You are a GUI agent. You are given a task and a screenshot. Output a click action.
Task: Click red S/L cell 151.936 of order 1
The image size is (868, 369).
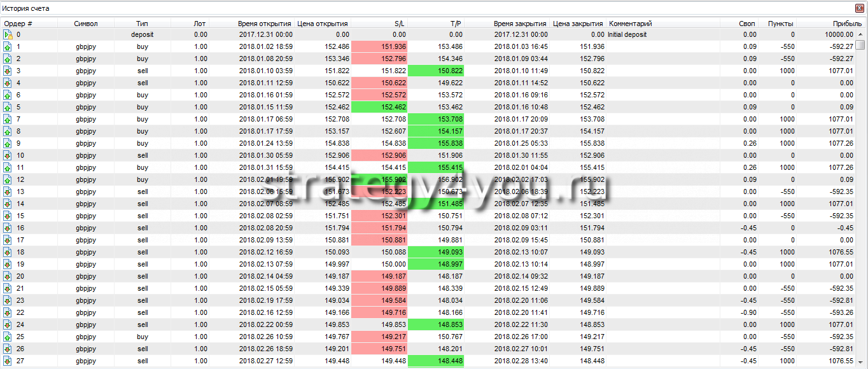[379, 47]
